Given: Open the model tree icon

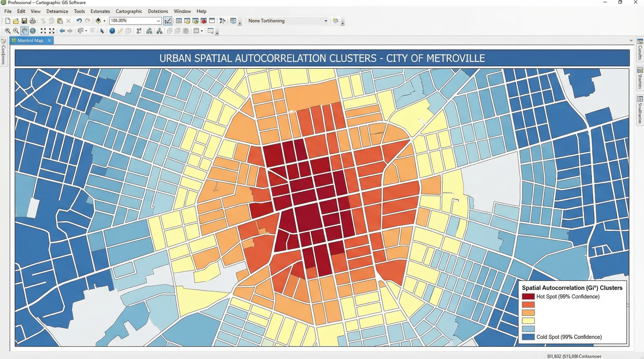Looking at the screenshot, I should tap(222, 21).
